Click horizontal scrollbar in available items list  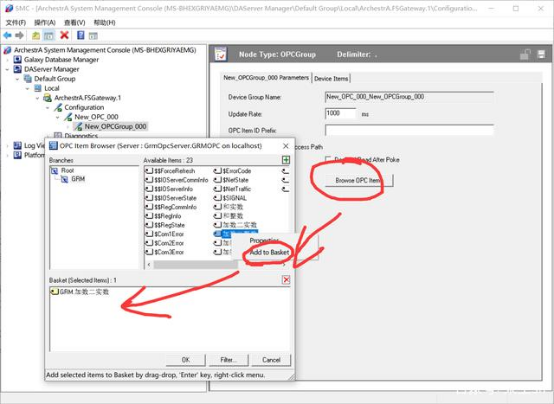click(216, 264)
